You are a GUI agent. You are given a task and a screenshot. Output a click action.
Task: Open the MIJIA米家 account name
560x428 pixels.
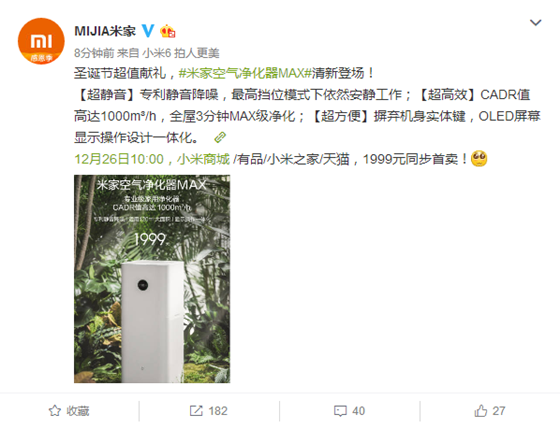tap(105, 31)
